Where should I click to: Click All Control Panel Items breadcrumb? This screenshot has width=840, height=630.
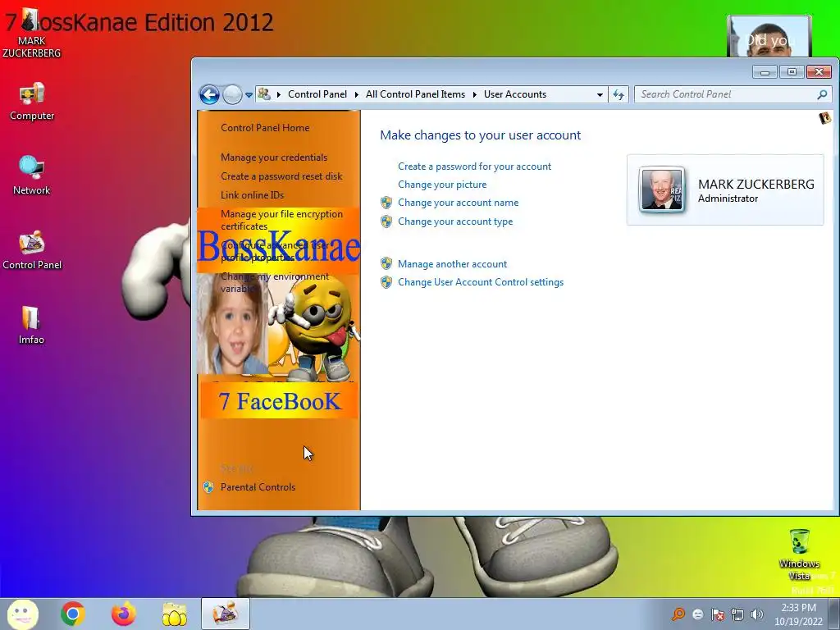coord(415,94)
